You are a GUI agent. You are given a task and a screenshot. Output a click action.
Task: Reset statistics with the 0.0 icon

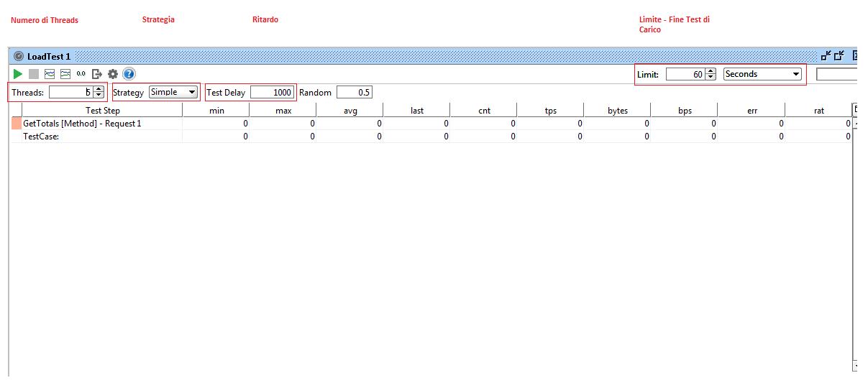click(81, 74)
